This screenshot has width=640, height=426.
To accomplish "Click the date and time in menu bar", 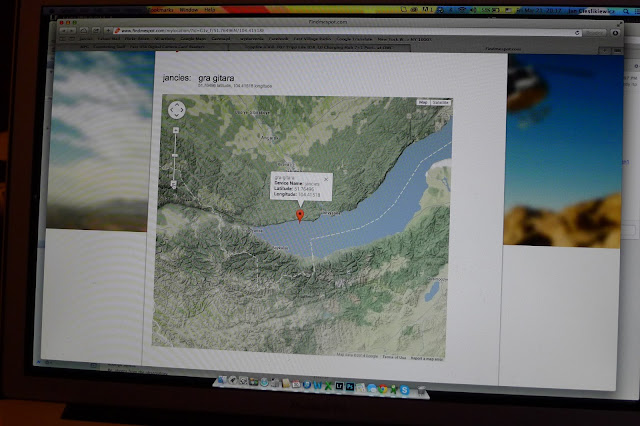I will (538, 11).
